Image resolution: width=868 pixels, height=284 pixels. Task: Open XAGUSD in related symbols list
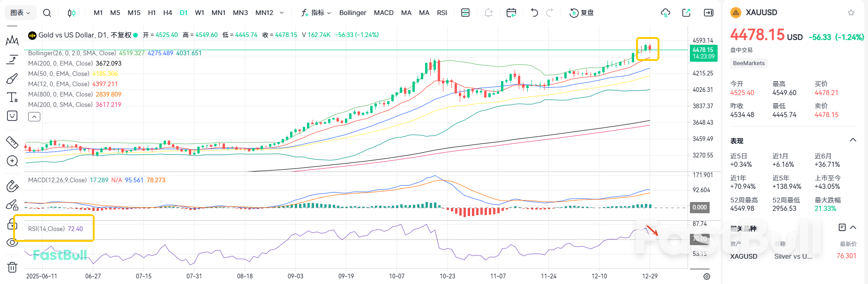tap(744, 256)
